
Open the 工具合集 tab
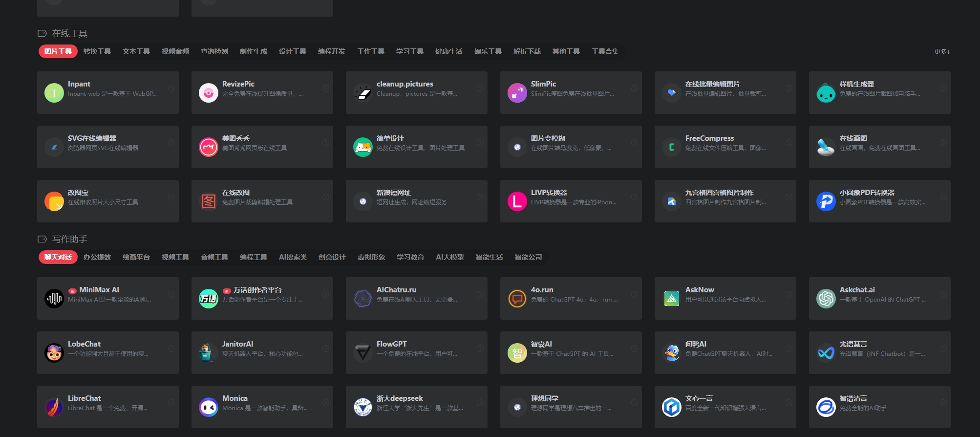pos(605,51)
